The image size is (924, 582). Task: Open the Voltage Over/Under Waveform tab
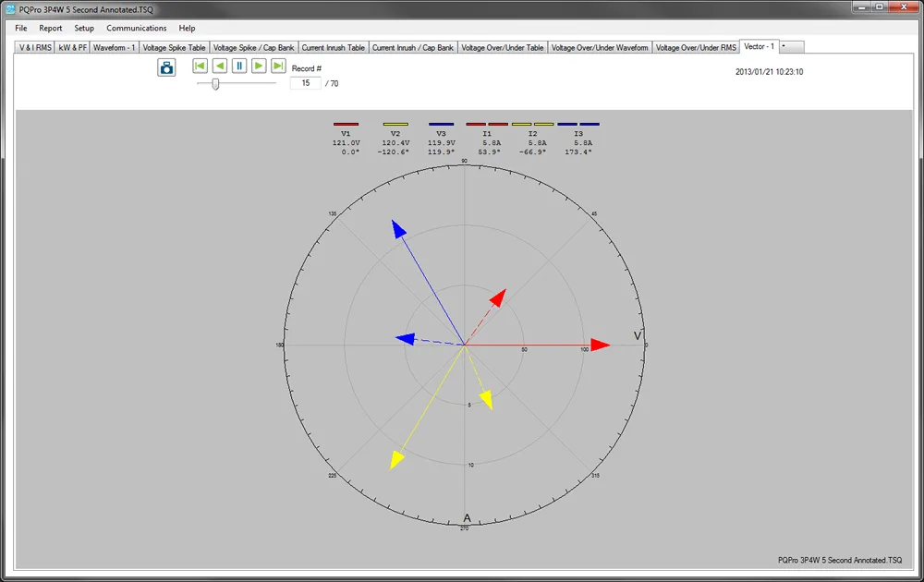(x=600, y=48)
